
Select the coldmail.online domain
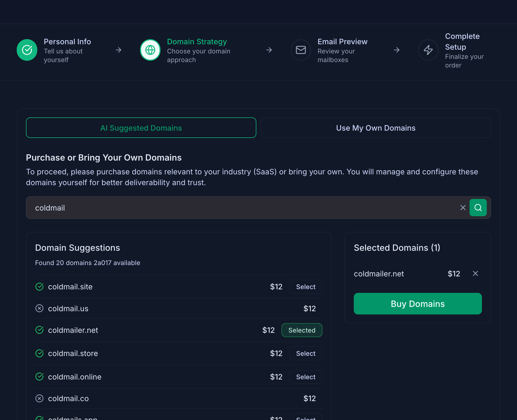coord(306,377)
